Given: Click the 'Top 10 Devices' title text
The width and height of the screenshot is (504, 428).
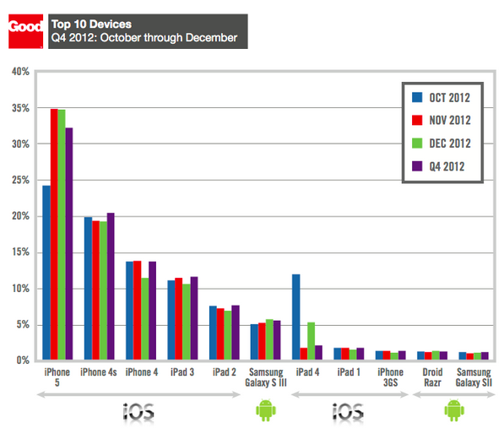Looking at the screenshot, I should click(x=91, y=24).
